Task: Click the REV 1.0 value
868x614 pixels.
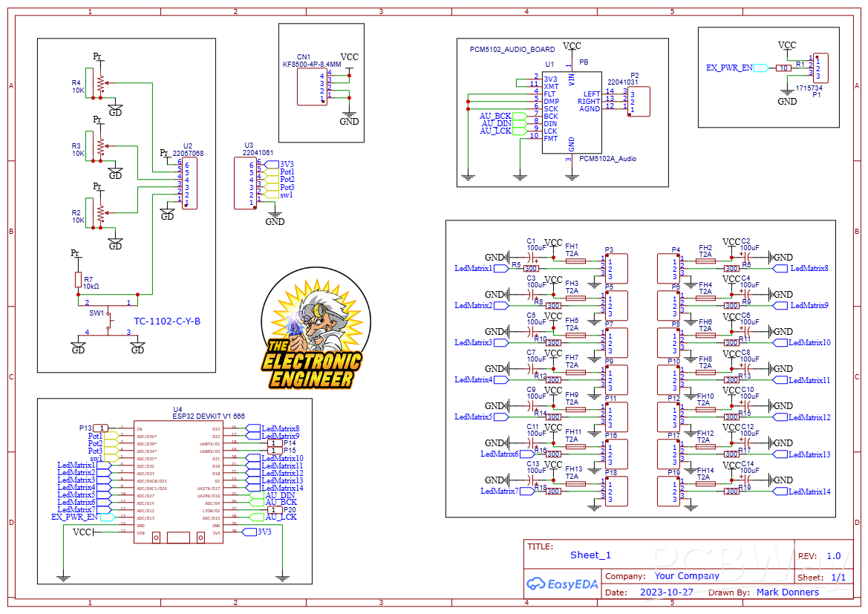Action: point(834,556)
